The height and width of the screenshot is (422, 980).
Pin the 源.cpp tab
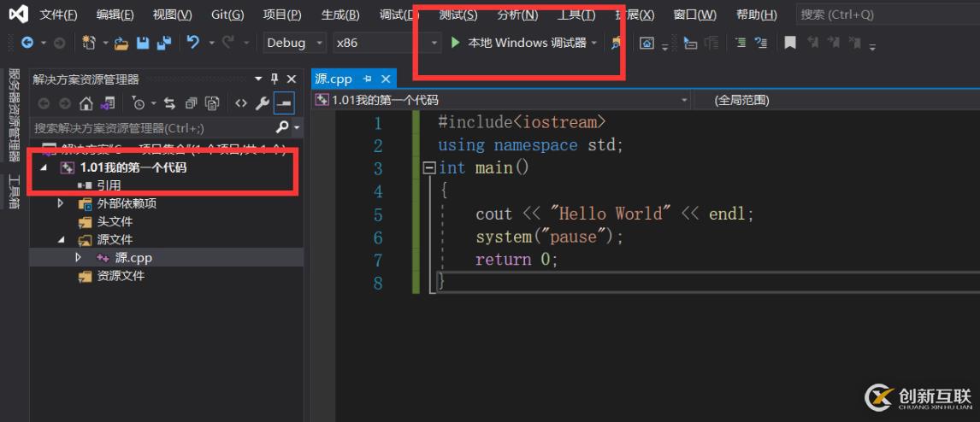(x=368, y=79)
